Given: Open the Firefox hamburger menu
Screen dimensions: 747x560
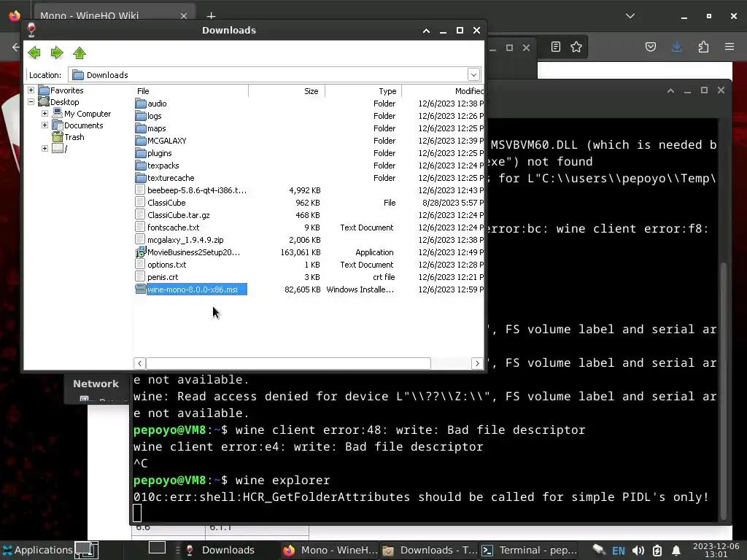Looking at the screenshot, I should tap(729, 47).
